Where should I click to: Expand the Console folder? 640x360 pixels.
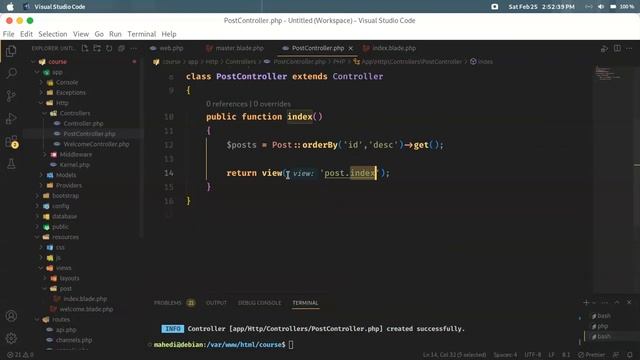point(41,82)
